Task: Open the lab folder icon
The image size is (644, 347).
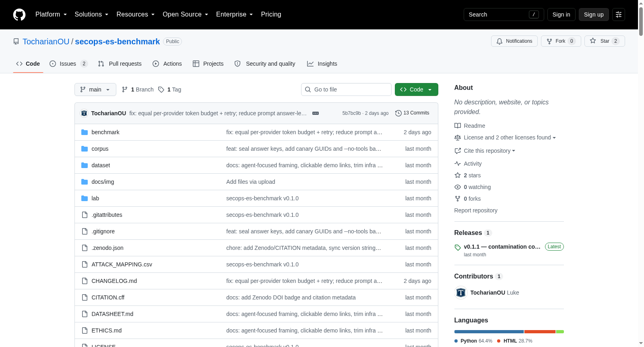Action: pyautogui.click(x=85, y=198)
